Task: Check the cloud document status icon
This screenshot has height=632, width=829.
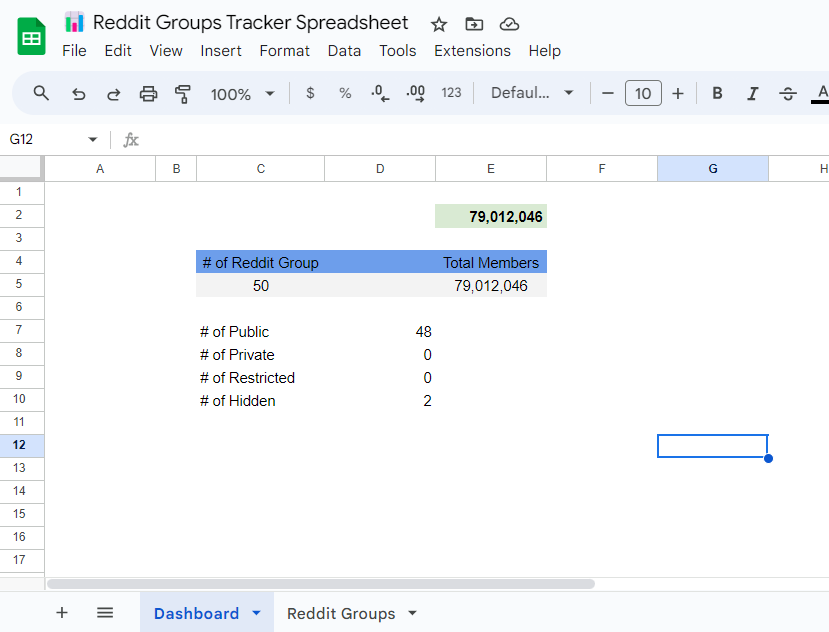Action: [509, 24]
